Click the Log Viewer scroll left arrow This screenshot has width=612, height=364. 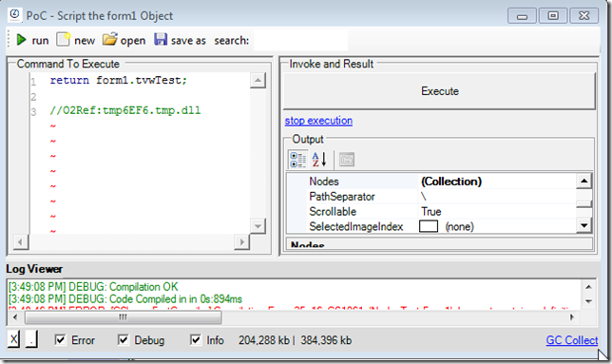(15, 317)
